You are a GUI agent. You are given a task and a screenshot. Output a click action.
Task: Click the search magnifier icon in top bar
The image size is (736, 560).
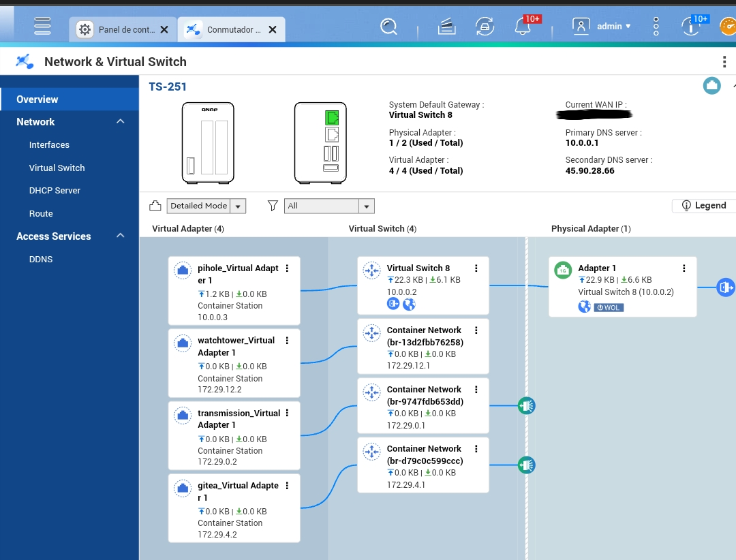coord(388,27)
